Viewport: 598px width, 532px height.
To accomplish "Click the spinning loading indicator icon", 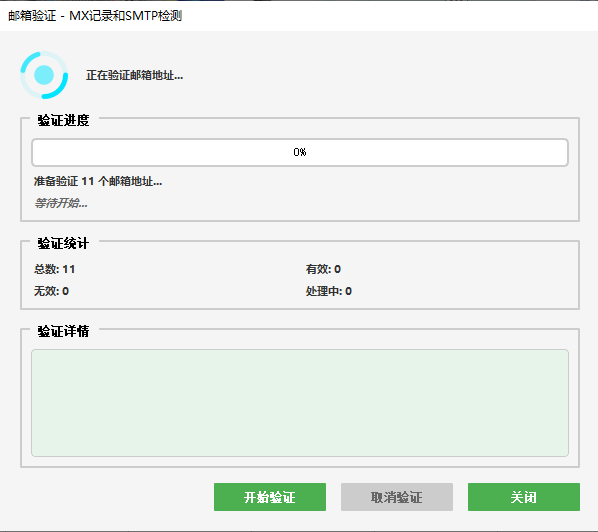I will (44, 75).
